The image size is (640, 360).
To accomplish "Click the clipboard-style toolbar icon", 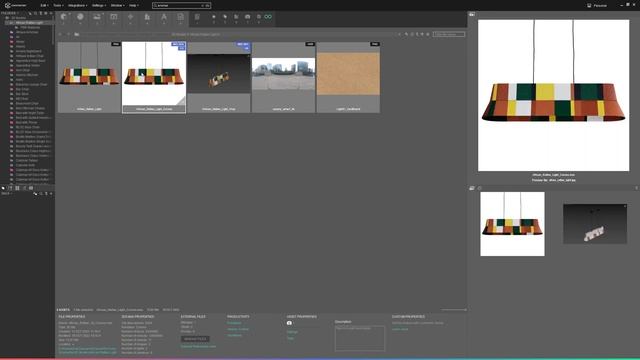I will coord(197,17).
